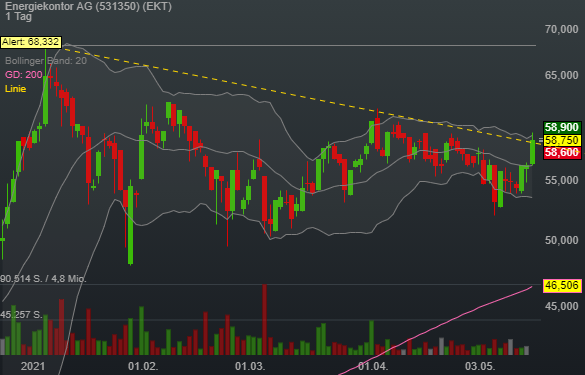
Task: Select the Alert: 68,332 label
Action: tap(31, 42)
